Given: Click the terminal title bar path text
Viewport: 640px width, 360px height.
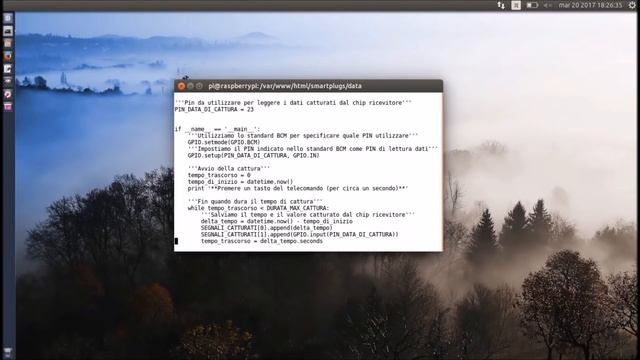Looking at the screenshot, I should point(285,86).
